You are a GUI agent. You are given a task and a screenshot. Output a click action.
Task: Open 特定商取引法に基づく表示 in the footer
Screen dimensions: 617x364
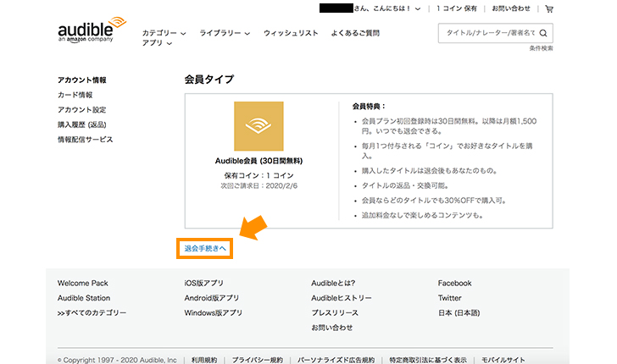(x=428, y=360)
